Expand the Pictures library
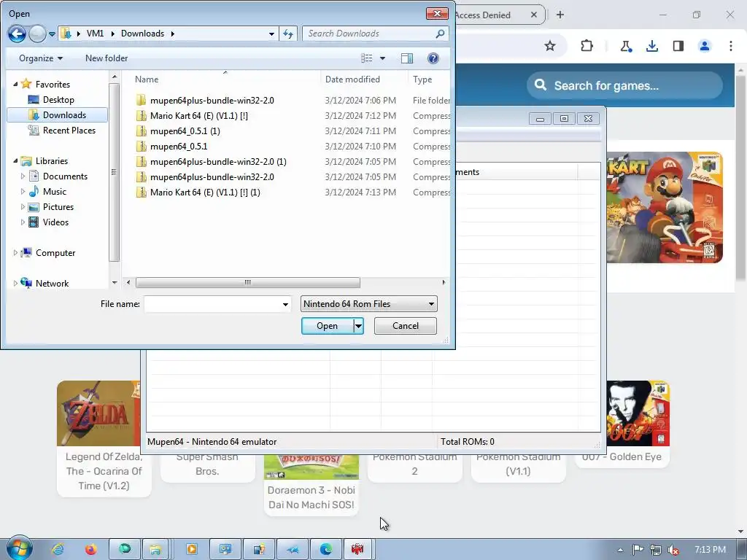This screenshot has width=747, height=560. [x=23, y=206]
